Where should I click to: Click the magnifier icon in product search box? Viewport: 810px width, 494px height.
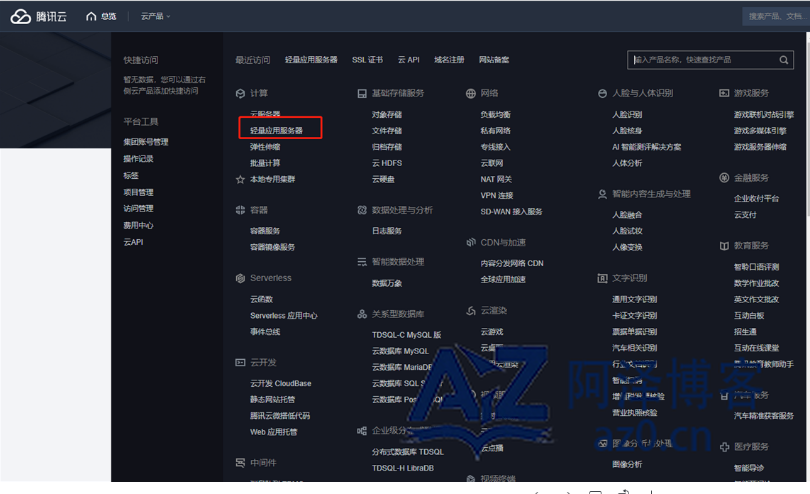[784, 60]
